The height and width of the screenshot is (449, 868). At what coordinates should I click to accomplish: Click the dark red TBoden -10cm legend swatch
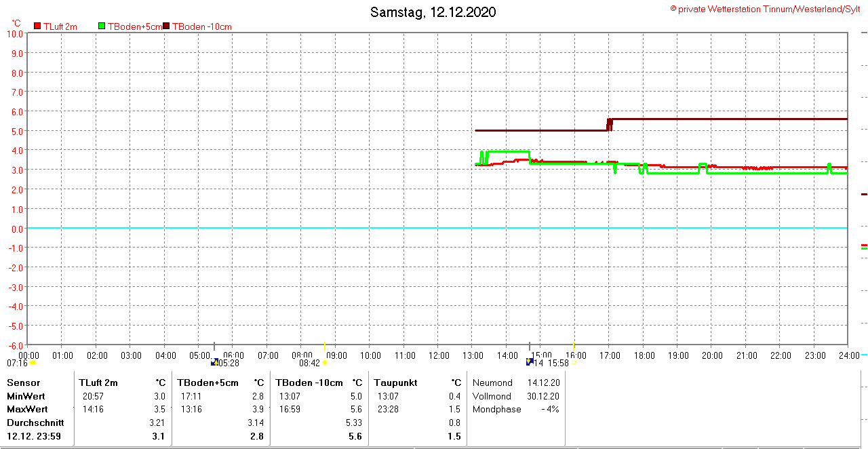click(167, 26)
